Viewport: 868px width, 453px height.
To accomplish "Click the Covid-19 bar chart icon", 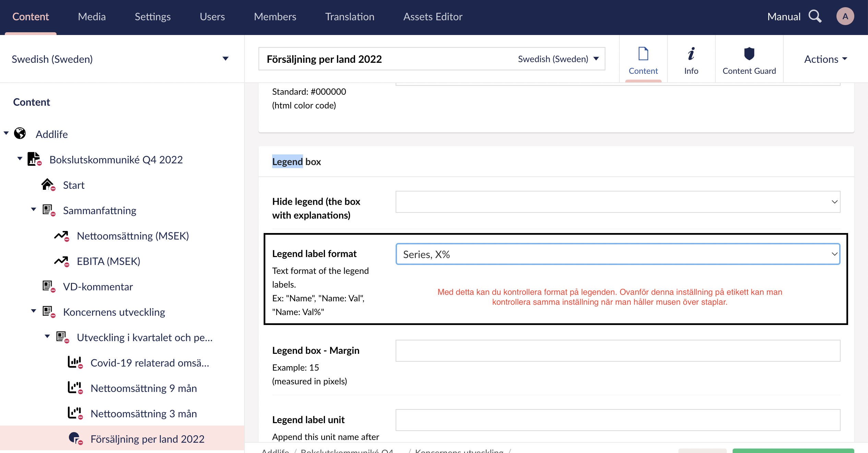I will point(75,362).
